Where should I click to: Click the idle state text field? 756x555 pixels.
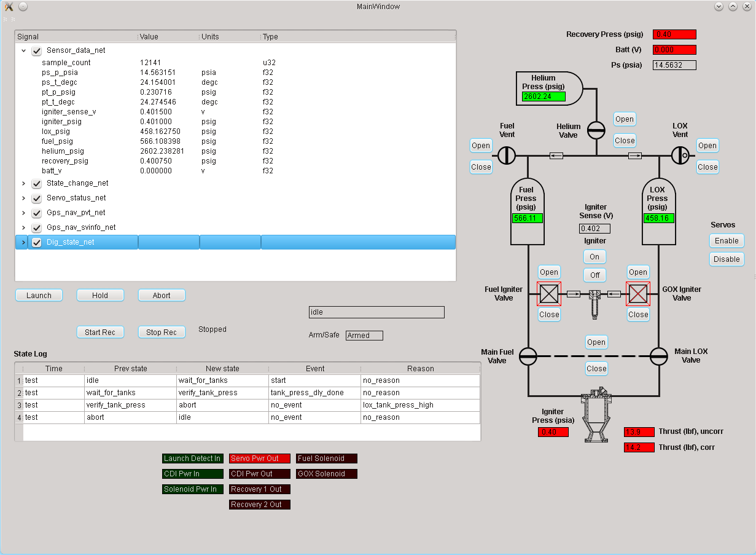(x=376, y=312)
